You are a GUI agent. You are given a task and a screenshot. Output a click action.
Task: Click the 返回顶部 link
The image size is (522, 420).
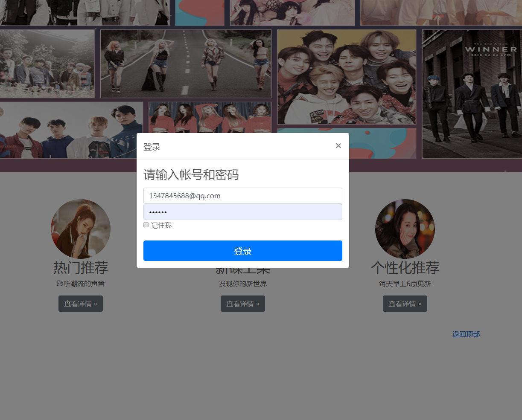pyautogui.click(x=466, y=334)
